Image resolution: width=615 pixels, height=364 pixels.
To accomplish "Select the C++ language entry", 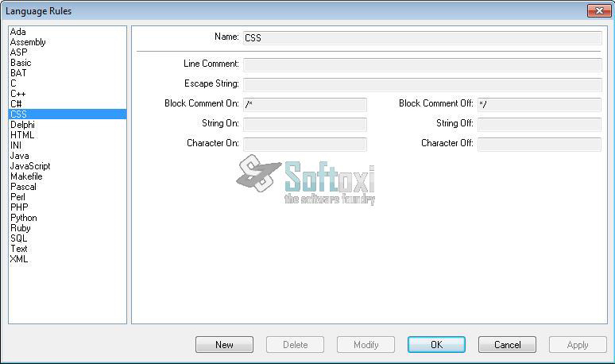I will [x=17, y=94].
